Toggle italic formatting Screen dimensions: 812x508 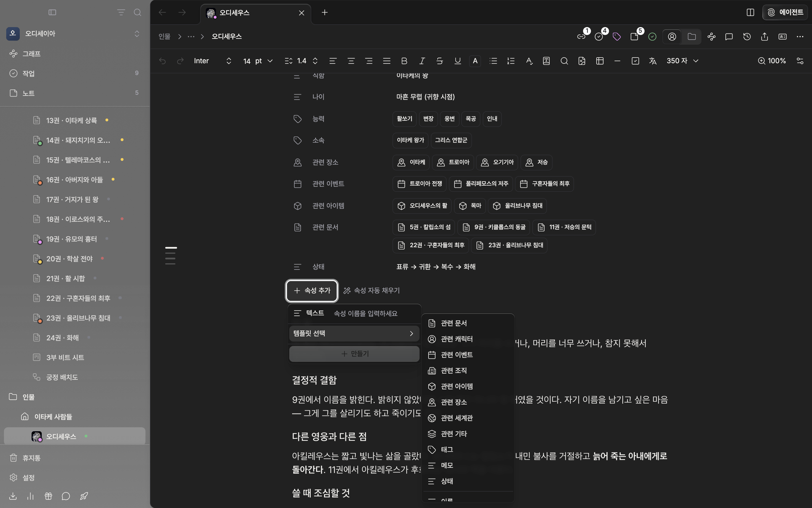click(422, 61)
